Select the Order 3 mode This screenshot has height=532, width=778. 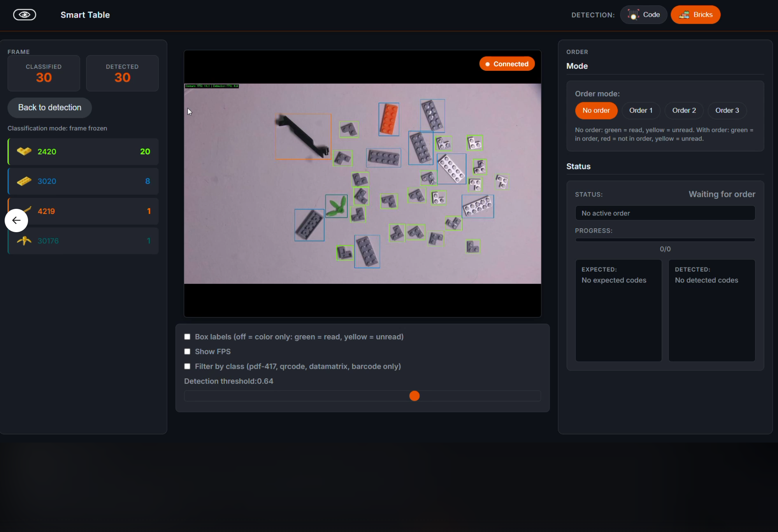pyautogui.click(x=727, y=110)
